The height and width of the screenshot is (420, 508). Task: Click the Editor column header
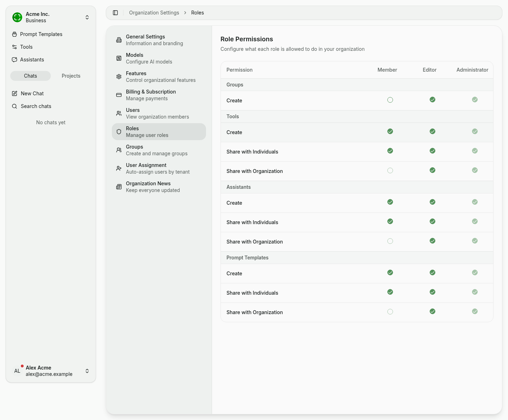(430, 70)
